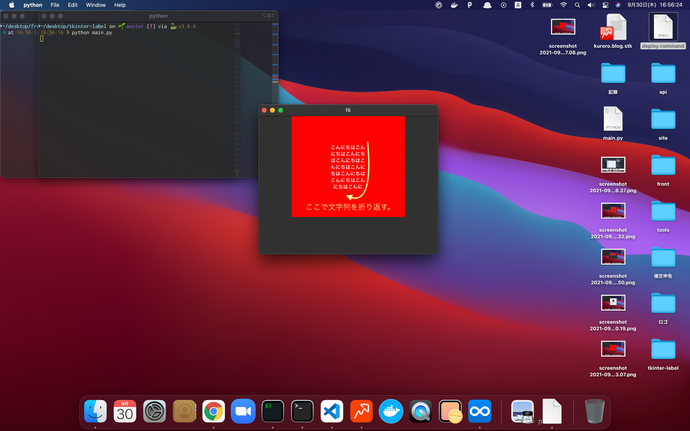Select screenshot 2021-09...3.07.png thumbnail
The image size is (690, 431).
coord(613,349)
